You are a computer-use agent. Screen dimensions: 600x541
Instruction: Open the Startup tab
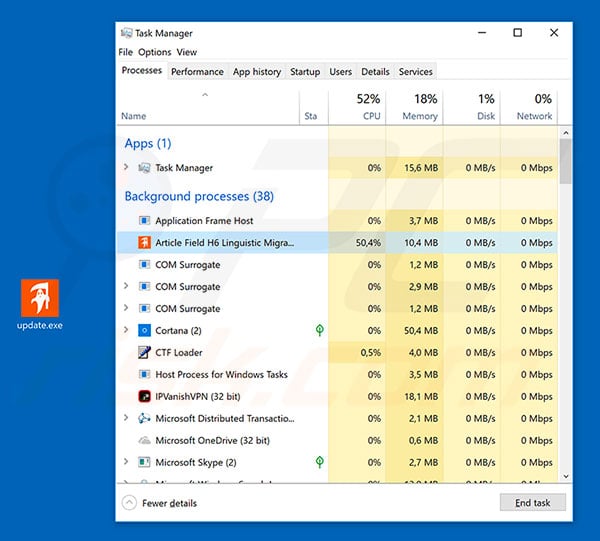[x=305, y=72]
